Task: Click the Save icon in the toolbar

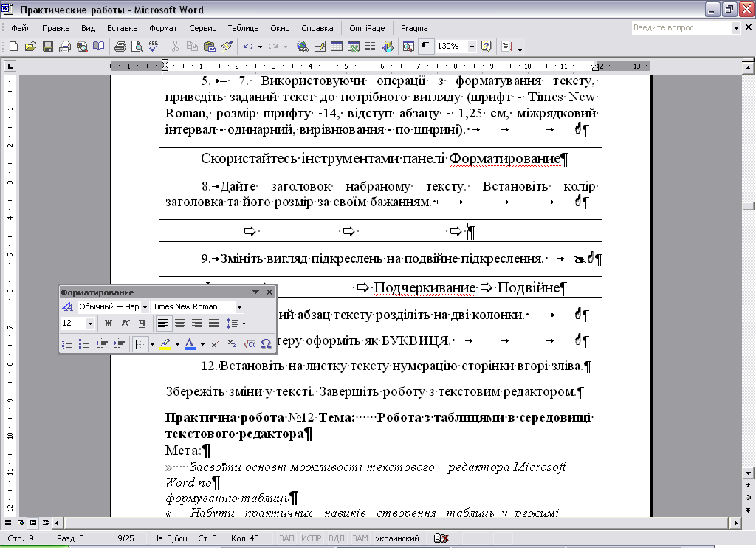Action: [x=47, y=47]
